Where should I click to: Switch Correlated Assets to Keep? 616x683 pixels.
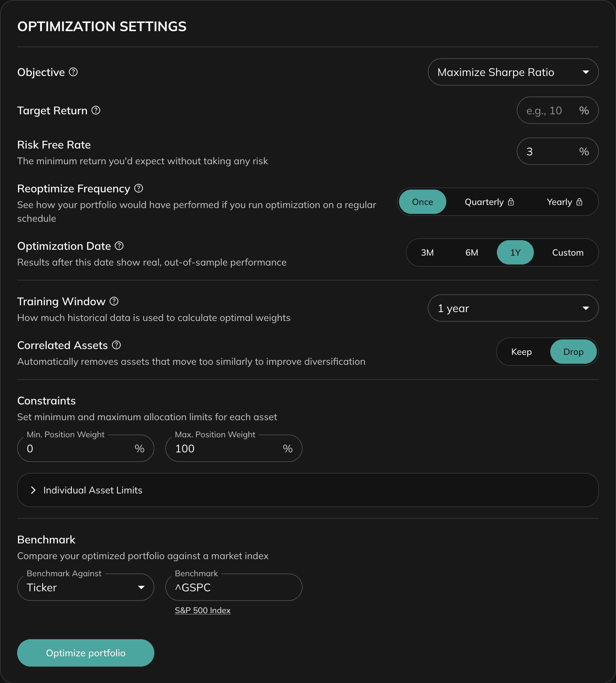click(x=522, y=351)
